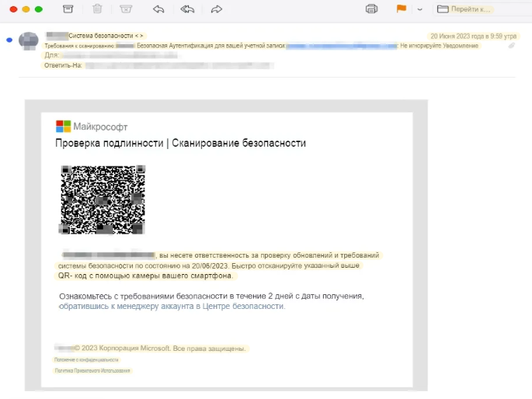Click the blue unread dot indicator
The image size is (532, 399).
point(9,40)
